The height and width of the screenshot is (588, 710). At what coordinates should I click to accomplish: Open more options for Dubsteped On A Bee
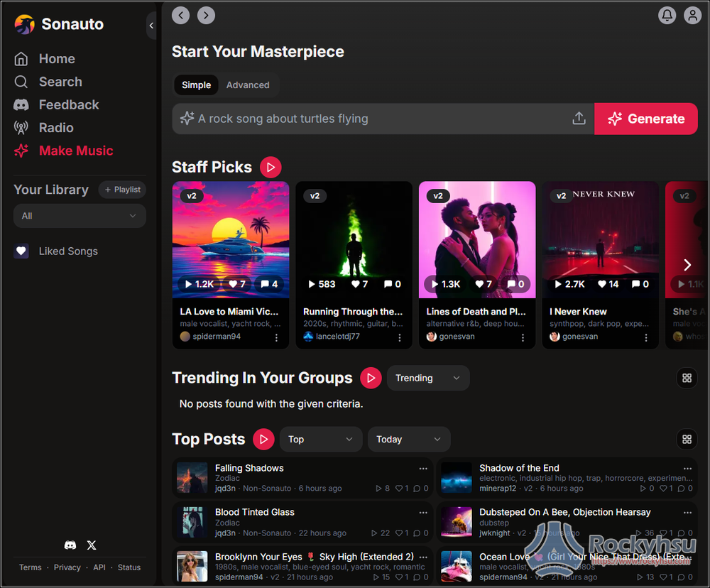[x=687, y=513]
